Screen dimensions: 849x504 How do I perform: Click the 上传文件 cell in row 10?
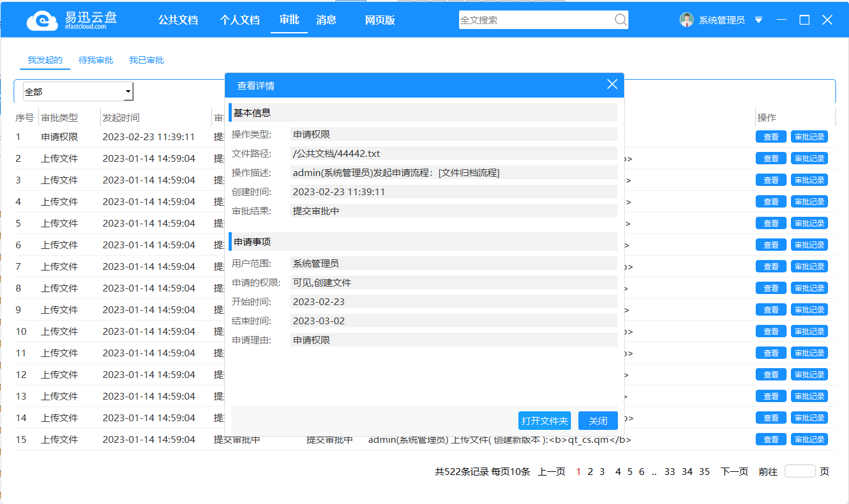[x=60, y=331]
